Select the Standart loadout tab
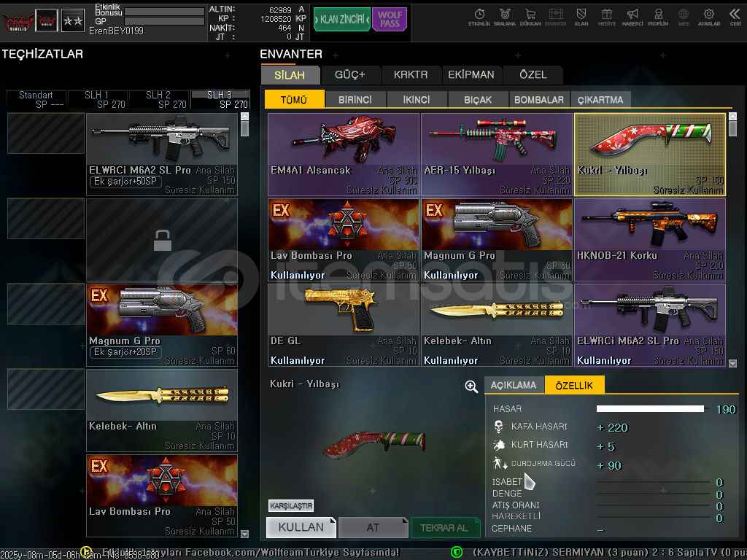The image size is (747, 560). pos(36,99)
